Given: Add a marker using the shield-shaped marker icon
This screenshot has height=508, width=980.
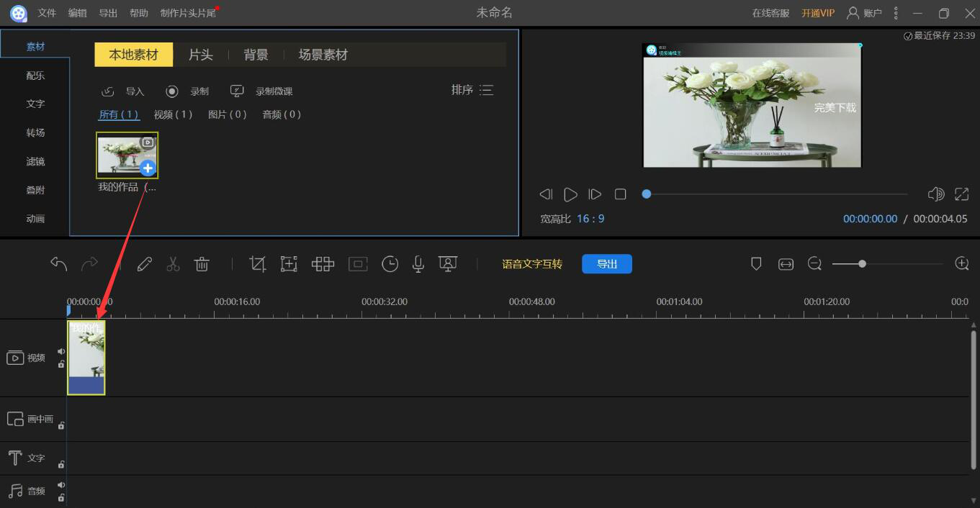Looking at the screenshot, I should [756, 264].
